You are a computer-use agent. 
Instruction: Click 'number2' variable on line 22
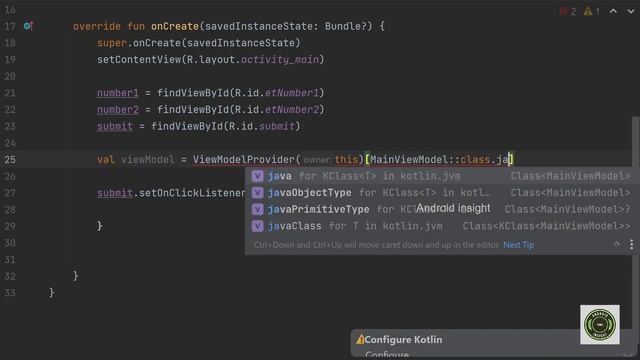(x=118, y=110)
